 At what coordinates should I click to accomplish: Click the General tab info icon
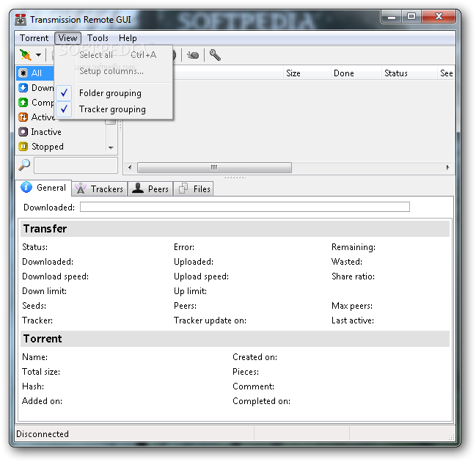[26, 187]
